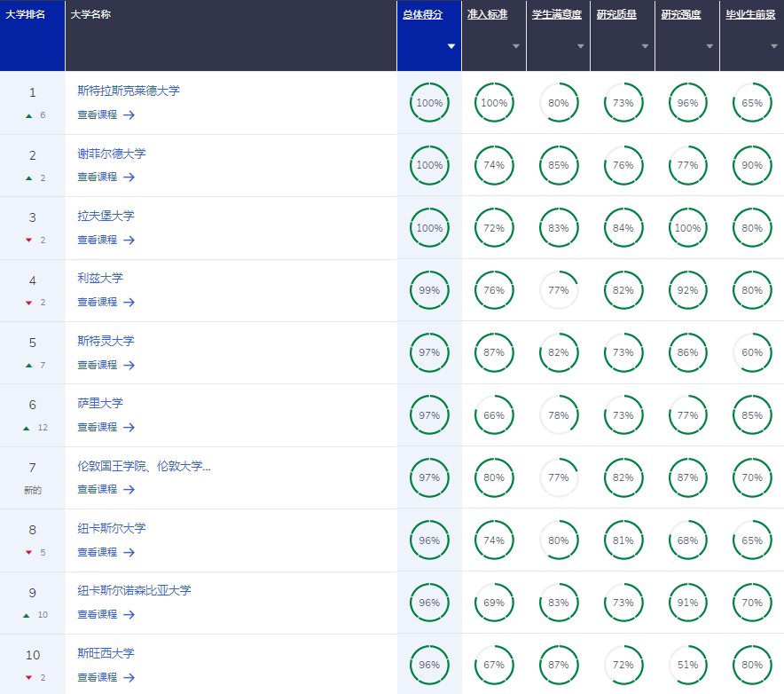Click 100% overall score circle for 斯特拉斯克莱德大学

click(429, 103)
